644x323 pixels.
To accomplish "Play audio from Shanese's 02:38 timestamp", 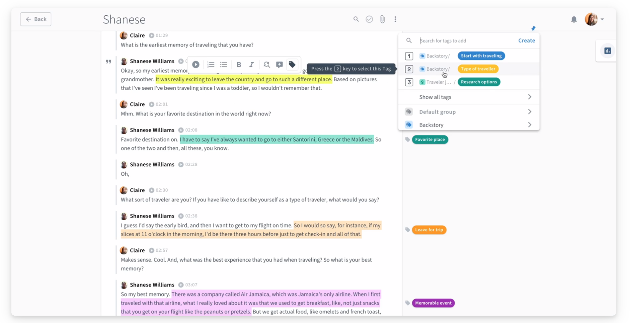I will point(181,216).
